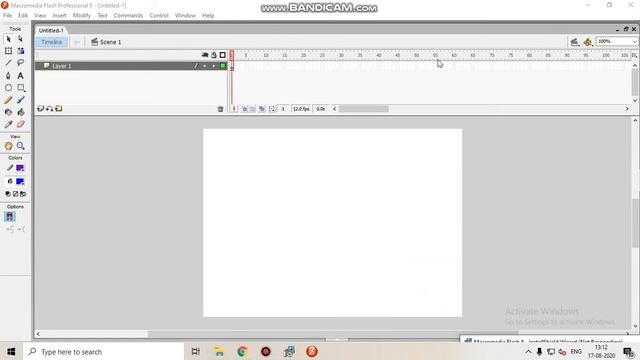Viewport: 640px width, 360px height.
Task: Select the Eyedropper tool
Action: [8, 124]
